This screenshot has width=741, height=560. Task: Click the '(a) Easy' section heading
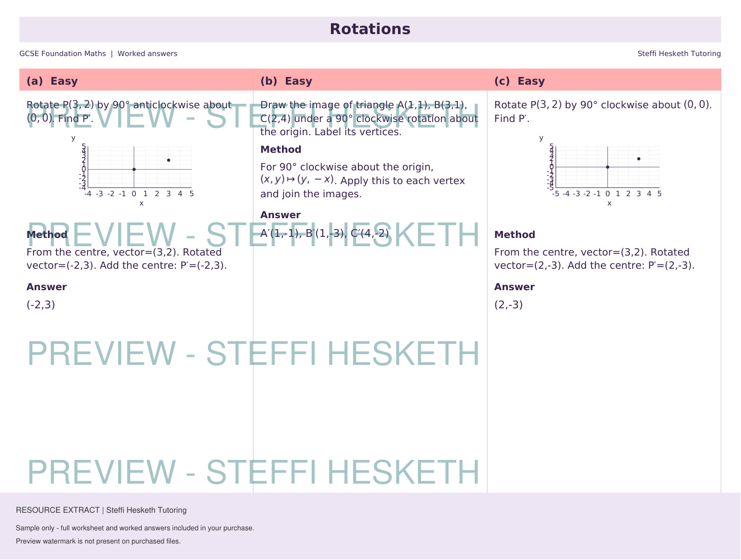tap(52, 81)
